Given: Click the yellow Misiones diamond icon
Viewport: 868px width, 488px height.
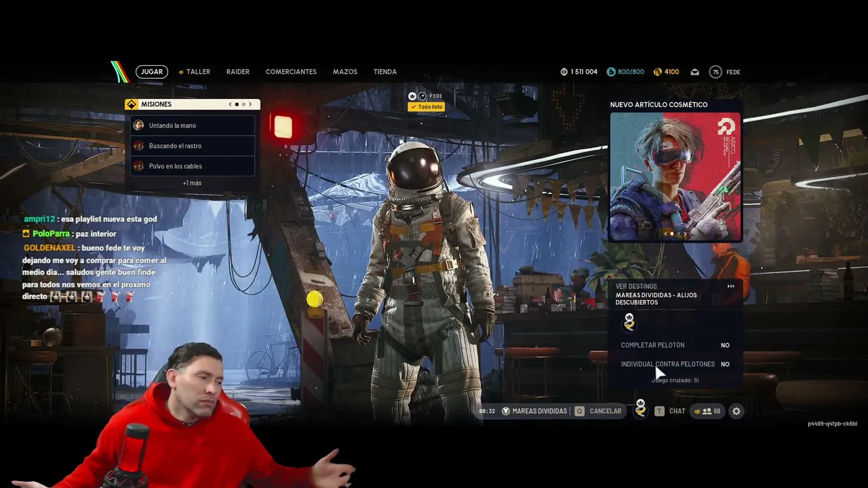Looking at the screenshot, I should coord(132,104).
